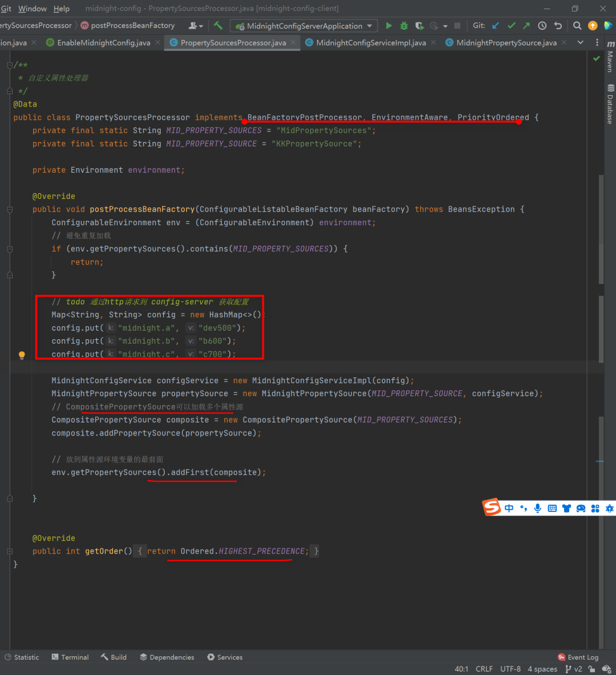This screenshot has width=616, height=675.
Task: Click the Sogou input method S logo
Action: click(491, 507)
